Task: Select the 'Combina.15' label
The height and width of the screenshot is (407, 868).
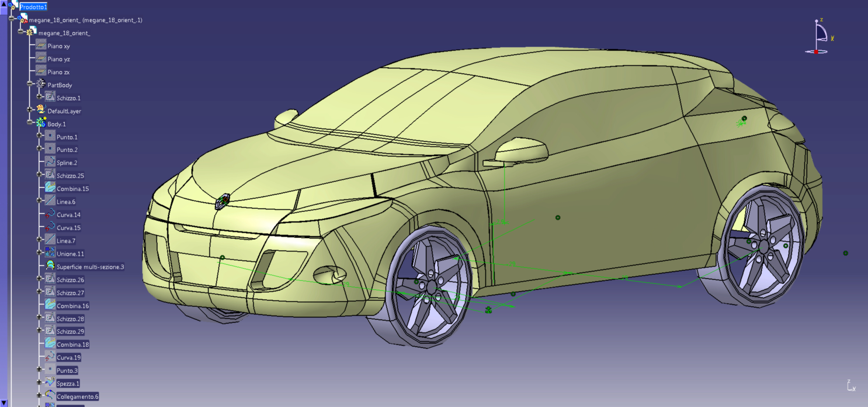Action: [73, 189]
